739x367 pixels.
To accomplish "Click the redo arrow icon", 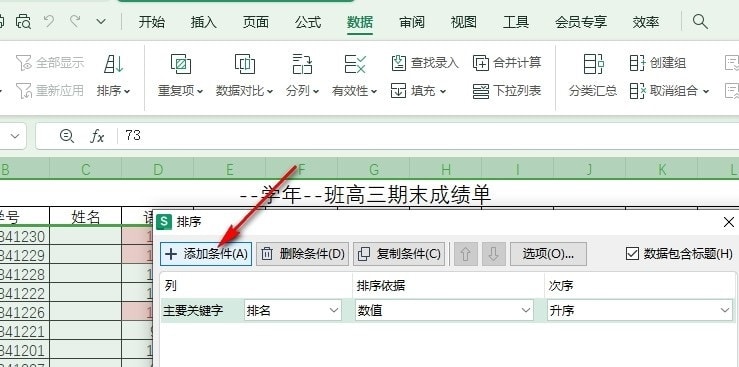I will click(75, 21).
